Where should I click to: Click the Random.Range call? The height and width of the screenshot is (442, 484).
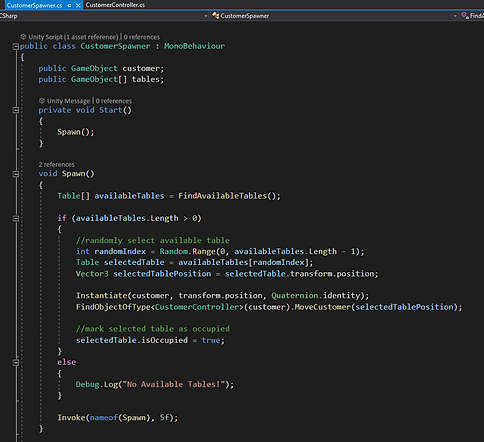(x=262, y=251)
